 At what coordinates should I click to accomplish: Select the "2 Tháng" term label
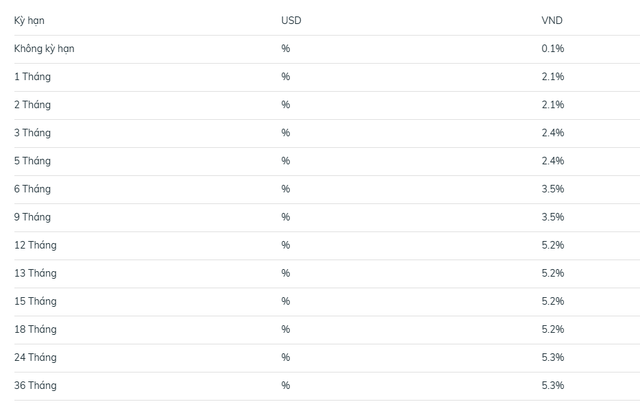point(33,104)
